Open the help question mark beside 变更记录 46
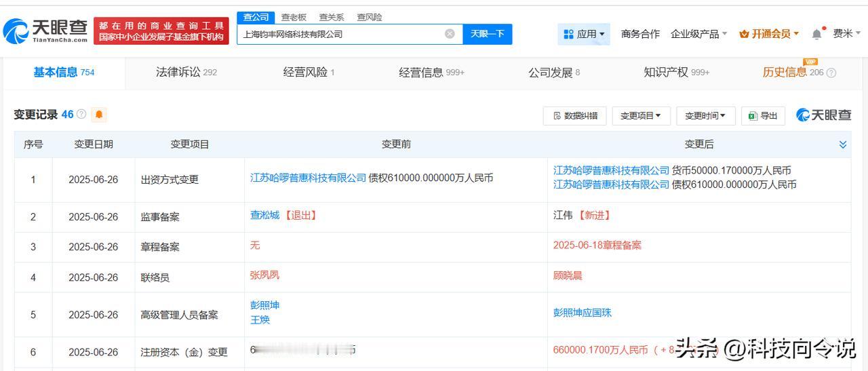The width and height of the screenshot is (868, 371). (x=81, y=115)
